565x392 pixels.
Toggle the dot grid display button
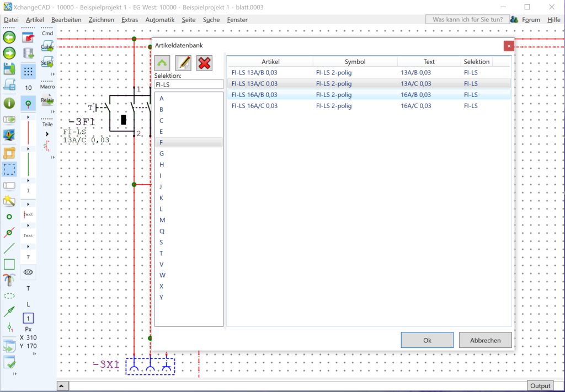tap(28, 71)
